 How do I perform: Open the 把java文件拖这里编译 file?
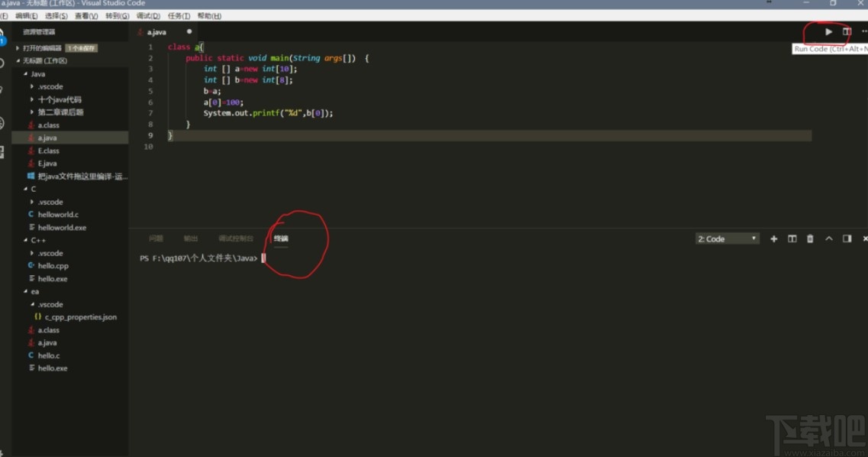click(x=82, y=177)
